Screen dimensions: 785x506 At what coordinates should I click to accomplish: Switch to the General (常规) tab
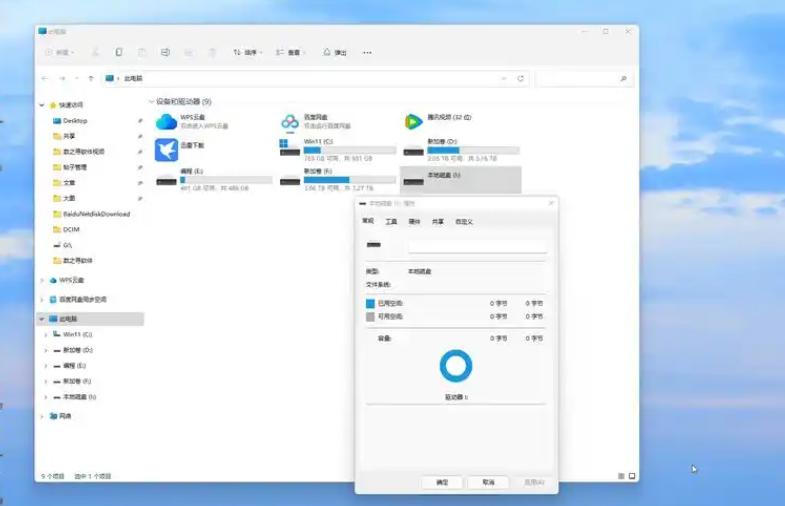point(368,221)
